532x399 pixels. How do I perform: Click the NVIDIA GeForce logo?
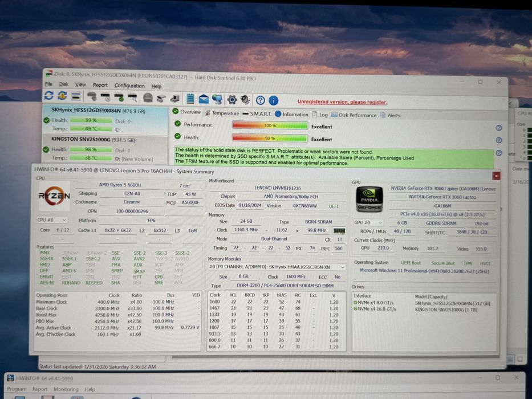tap(369, 199)
